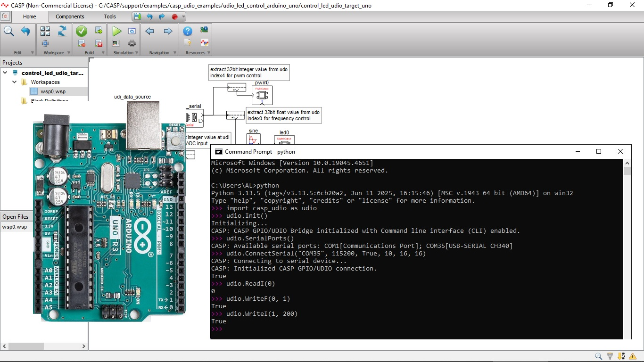Click the undo arrow in quick access bar
This screenshot has height=362, width=644.
(149, 16)
